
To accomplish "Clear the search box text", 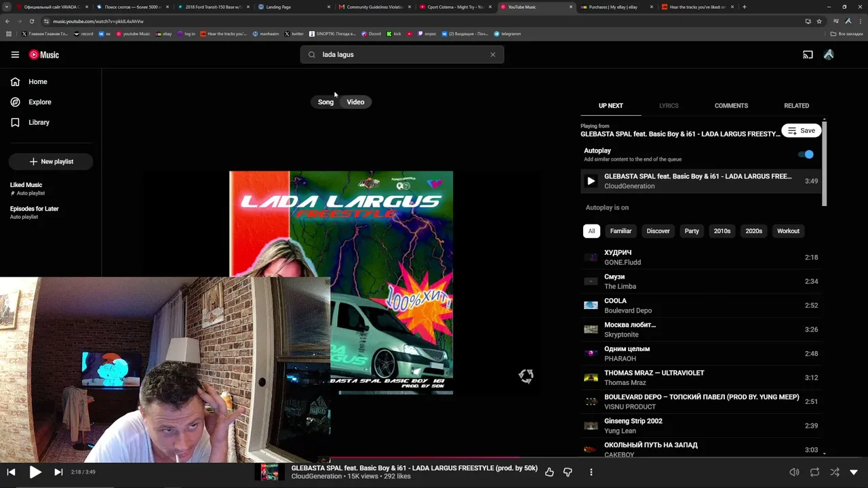I will point(493,55).
